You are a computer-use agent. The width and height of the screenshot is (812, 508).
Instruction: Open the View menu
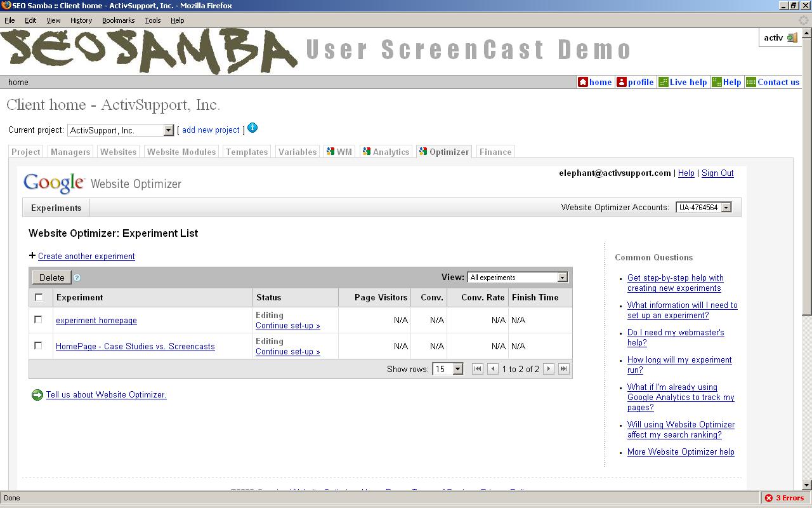53,20
